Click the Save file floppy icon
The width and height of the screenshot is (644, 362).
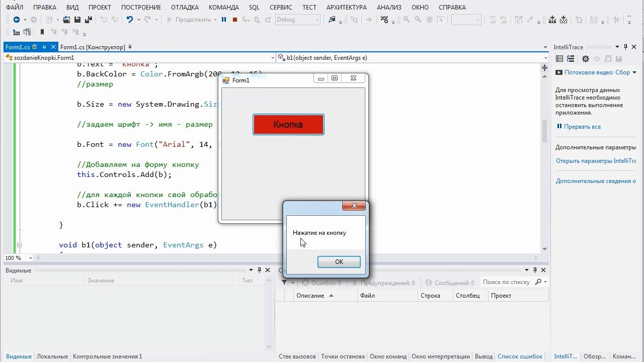point(77,20)
